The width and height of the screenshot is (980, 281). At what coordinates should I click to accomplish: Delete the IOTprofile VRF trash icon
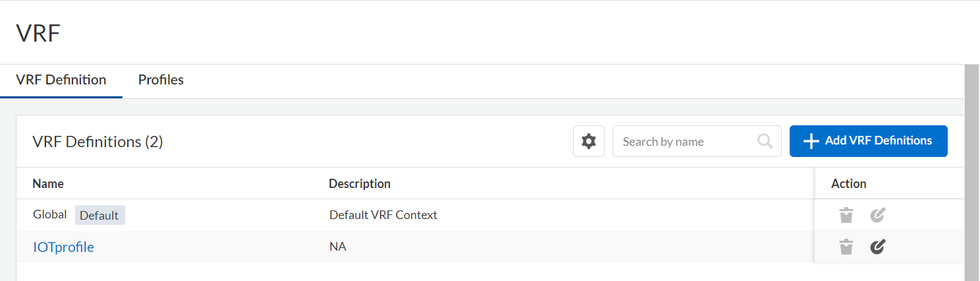(846, 247)
